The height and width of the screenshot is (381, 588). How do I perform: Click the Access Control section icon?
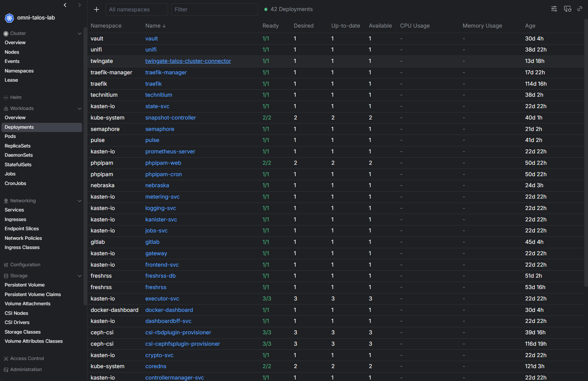pyautogui.click(x=6, y=359)
